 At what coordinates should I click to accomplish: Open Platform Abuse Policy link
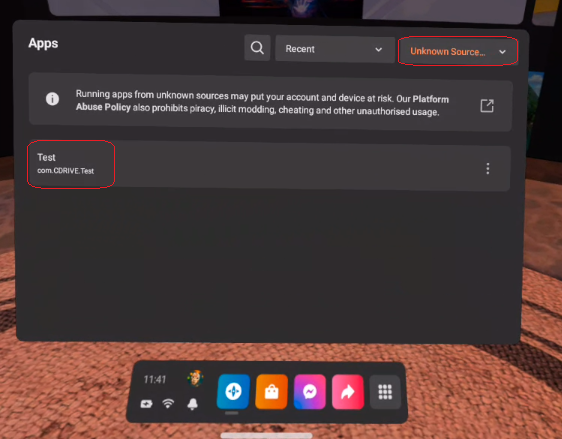(x=262, y=103)
